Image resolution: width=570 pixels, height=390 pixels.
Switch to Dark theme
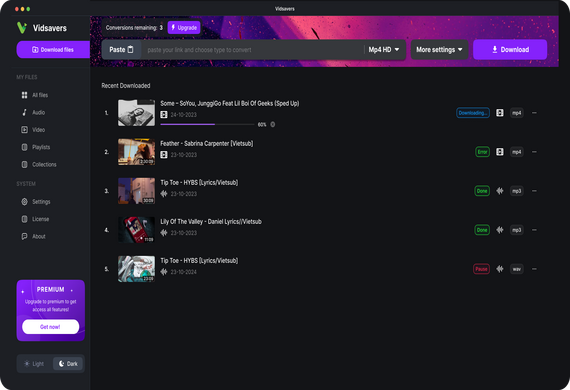click(68, 363)
